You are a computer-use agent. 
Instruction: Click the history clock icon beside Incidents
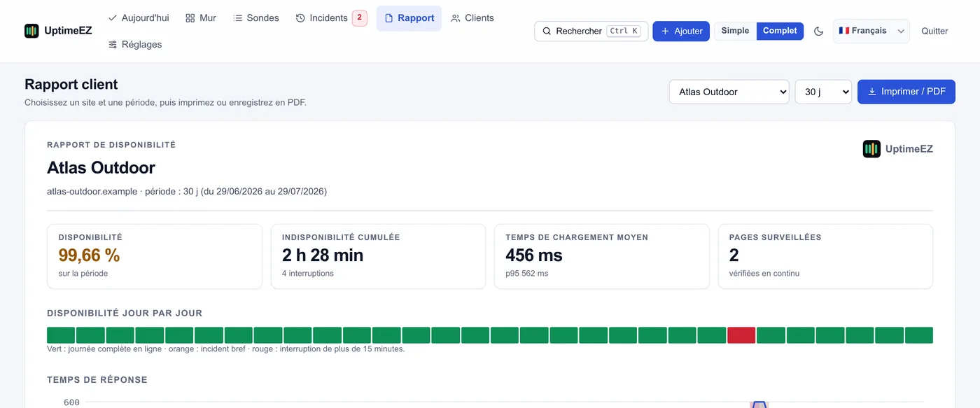[x=300, y=18]
